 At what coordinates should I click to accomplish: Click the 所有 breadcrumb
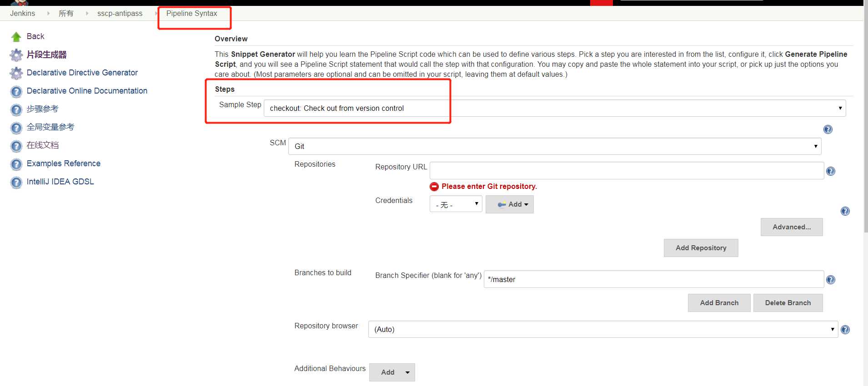[66, 13]
